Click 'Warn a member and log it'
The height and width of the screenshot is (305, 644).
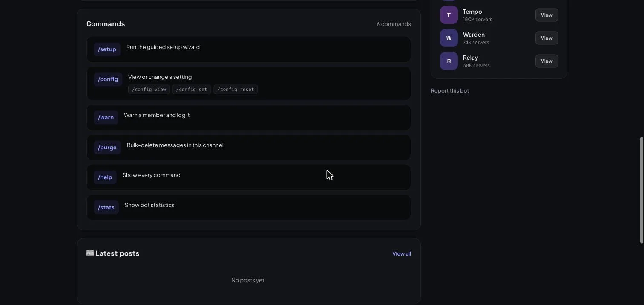pos(157,115)
